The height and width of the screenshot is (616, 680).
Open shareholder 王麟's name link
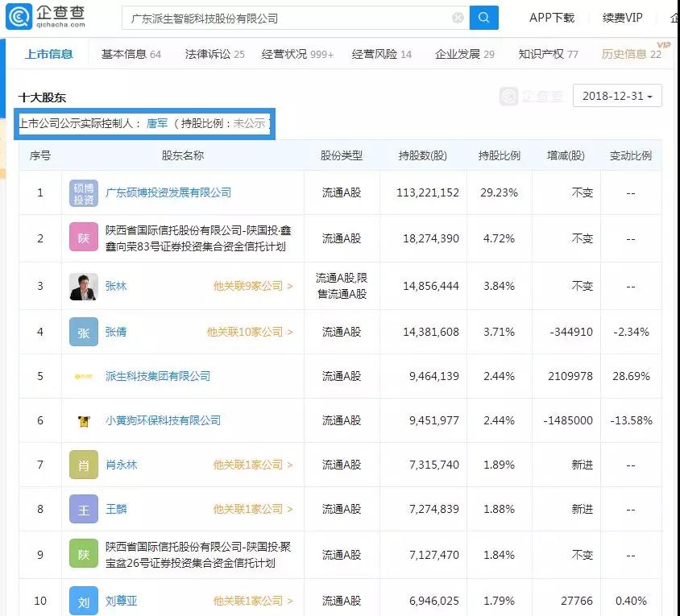(116, 509)
